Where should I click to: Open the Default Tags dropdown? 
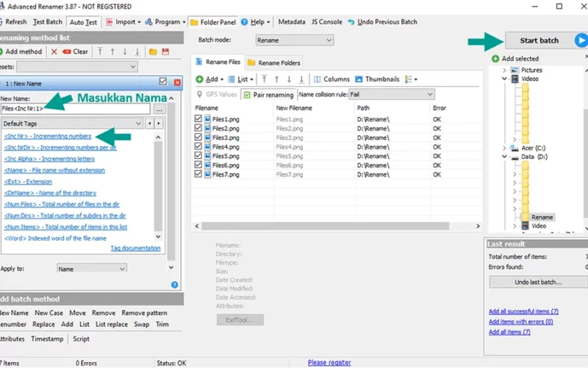coord(72,124)
